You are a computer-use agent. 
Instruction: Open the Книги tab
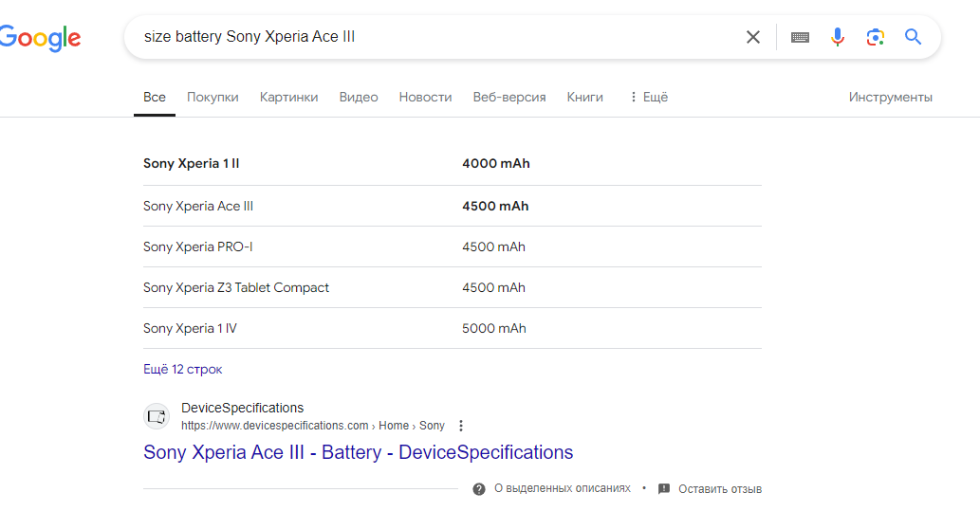pyautogui.click(x=585, y=97)
